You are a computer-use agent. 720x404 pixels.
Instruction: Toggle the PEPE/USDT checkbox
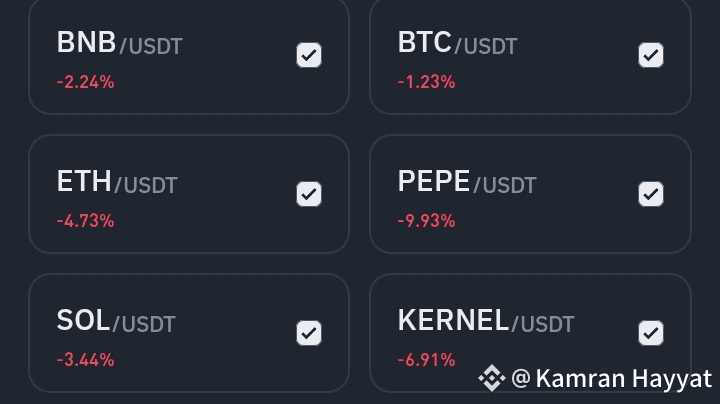[651, 194]
